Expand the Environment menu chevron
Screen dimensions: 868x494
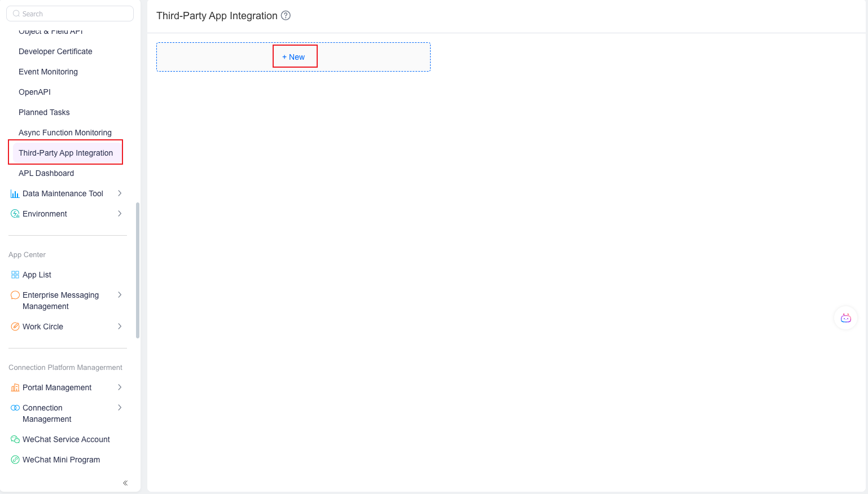tap(119, 214)
